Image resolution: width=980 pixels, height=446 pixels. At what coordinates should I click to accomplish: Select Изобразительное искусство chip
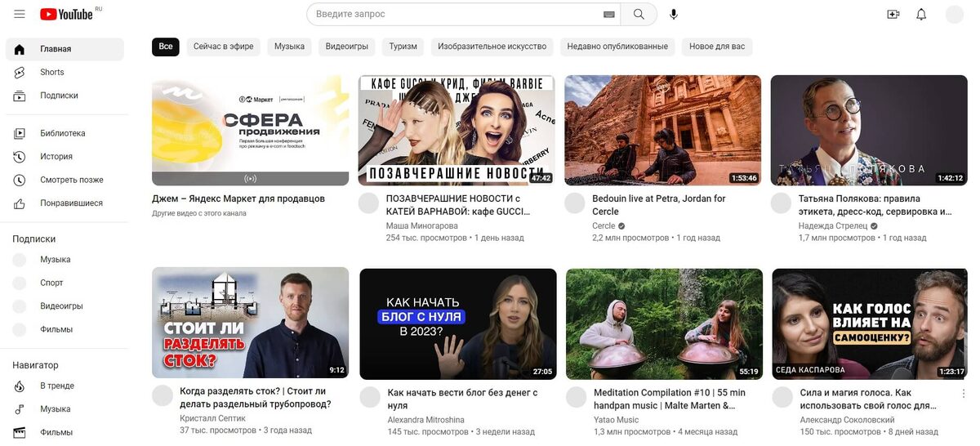(x=492, y=47)
